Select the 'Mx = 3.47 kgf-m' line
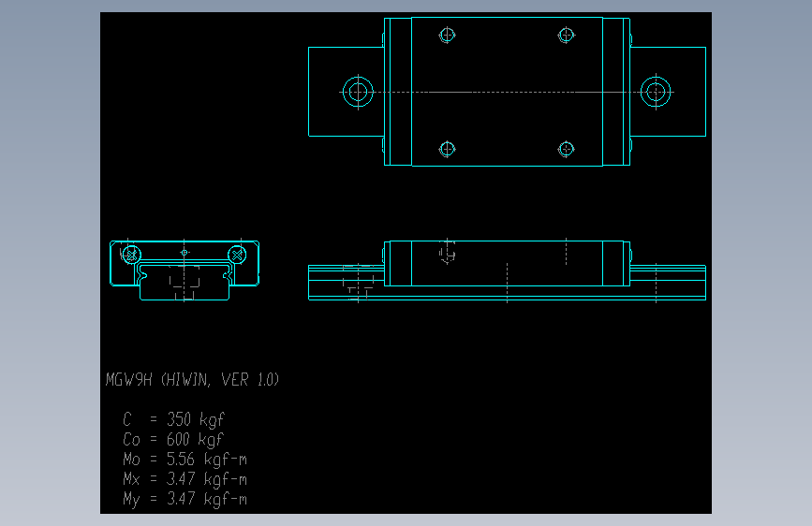Viewport: 812px width, 526px height. [185, 479]
